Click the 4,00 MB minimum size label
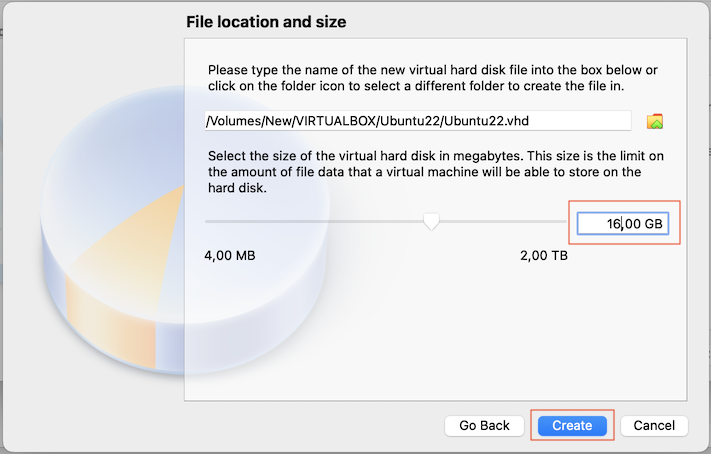 (230, 255)
